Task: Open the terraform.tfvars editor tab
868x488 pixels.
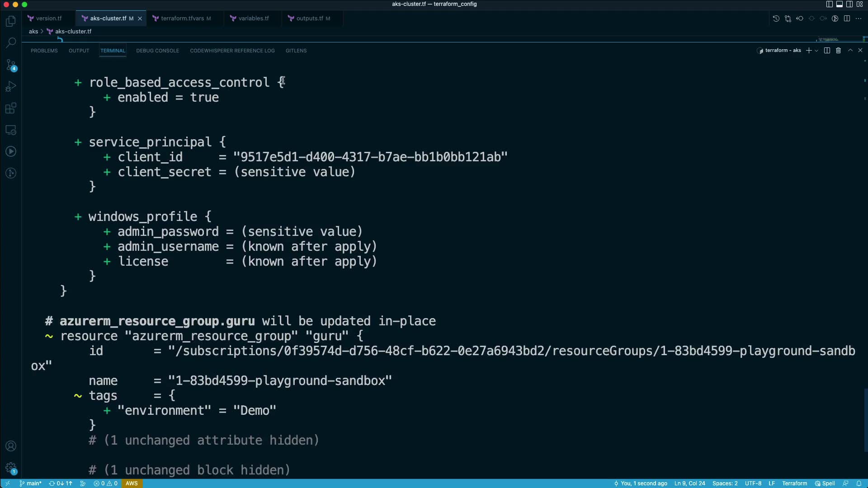Action: pos(182,19)
